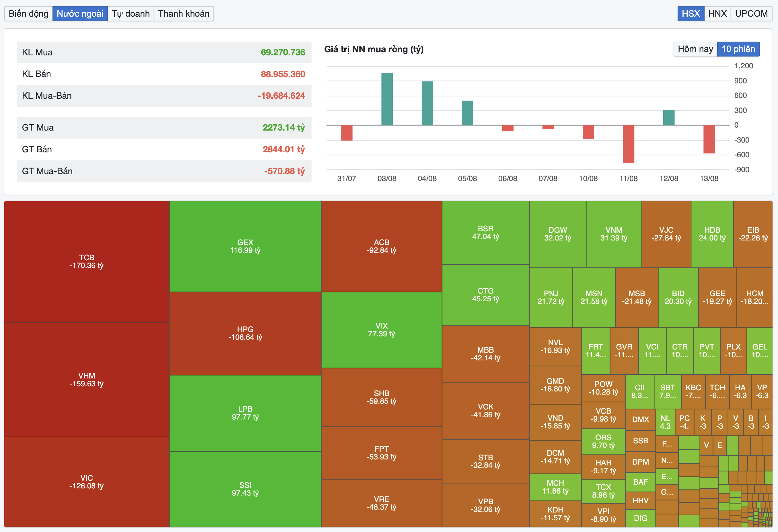Screen dimensions: 778x532
Task: Switch to the UPCOM exchange
Action: click(751, 14)
